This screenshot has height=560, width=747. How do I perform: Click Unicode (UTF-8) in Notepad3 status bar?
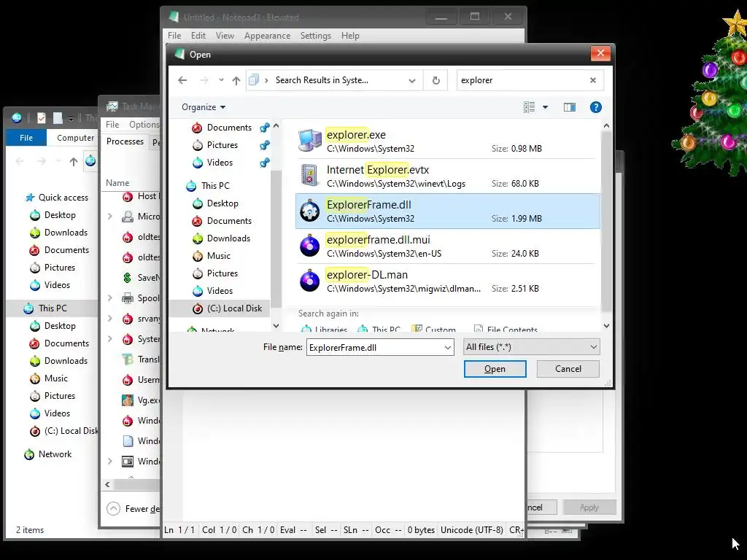tap(472, 530)
